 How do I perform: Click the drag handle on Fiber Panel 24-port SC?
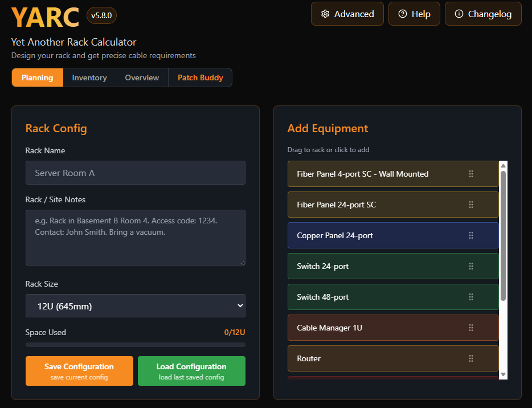470,204
